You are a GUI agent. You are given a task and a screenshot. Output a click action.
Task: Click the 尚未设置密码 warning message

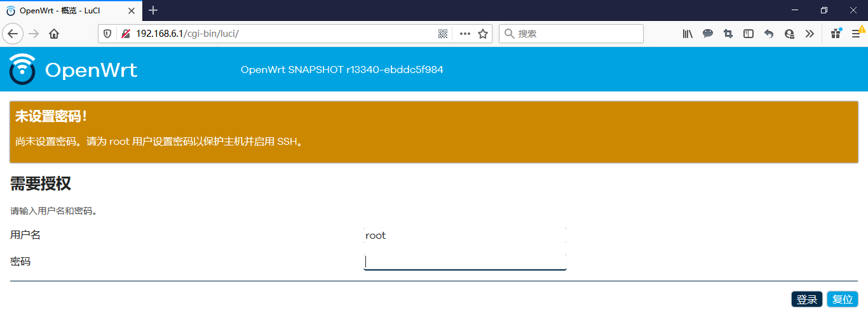pos(160,142)
